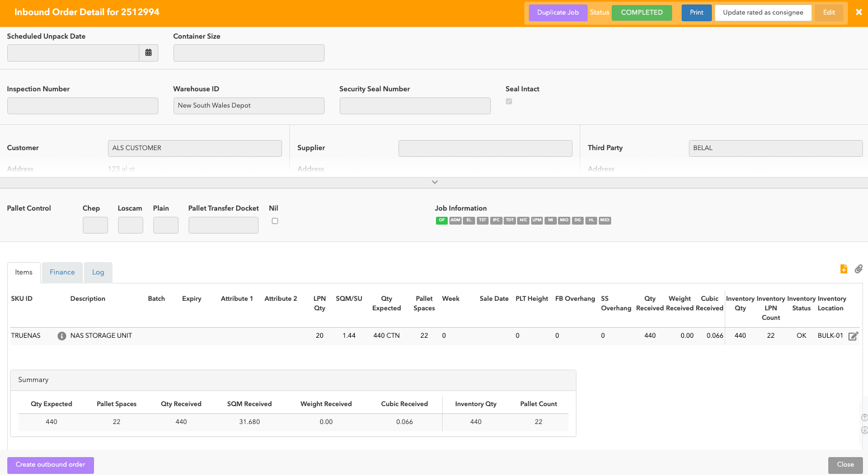Toggle the Nil pallet control checkbox

pyautogui.click(x=275, y=221)
